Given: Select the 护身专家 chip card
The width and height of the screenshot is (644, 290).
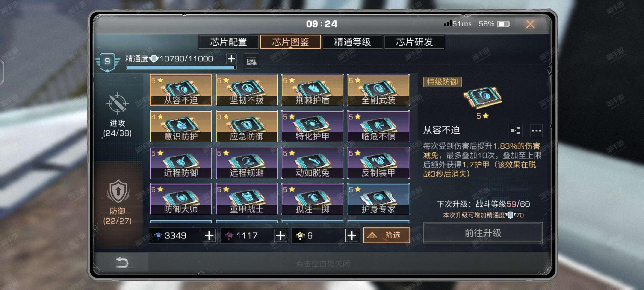Looking at the screenshot, I should click(378, 199).
